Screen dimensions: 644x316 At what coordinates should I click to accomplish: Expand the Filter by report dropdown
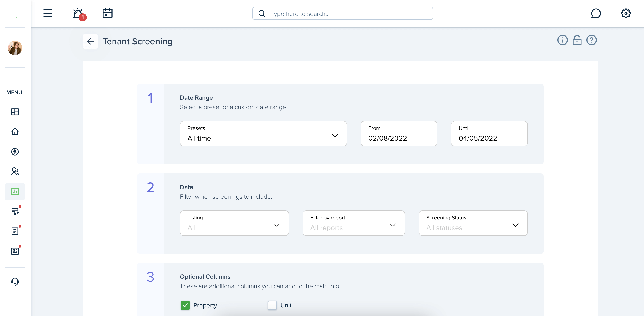(353, 223)
